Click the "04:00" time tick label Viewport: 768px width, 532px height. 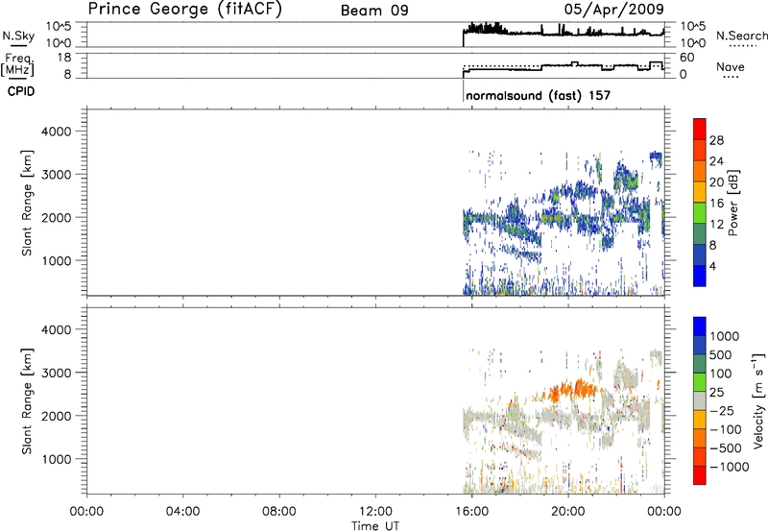pyautogui.click(x=182, y=512)
